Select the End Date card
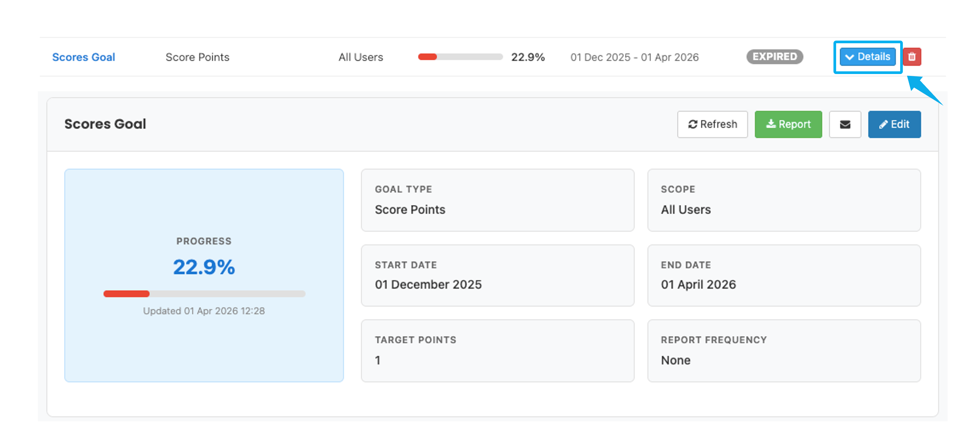Image resolution: width=980 pixels, height=448 pixels. click(x=784, y=275)
